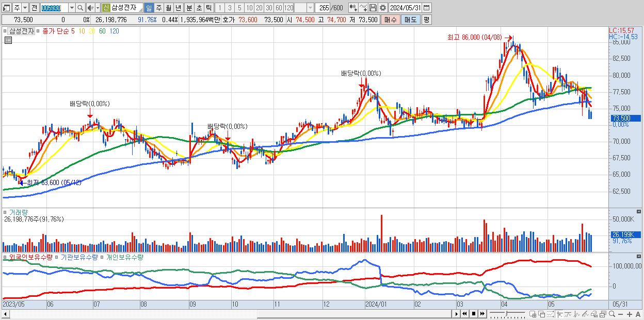Click the overlapping windows icon
This screenshot has width=644, height=320.
coord(541,314)
